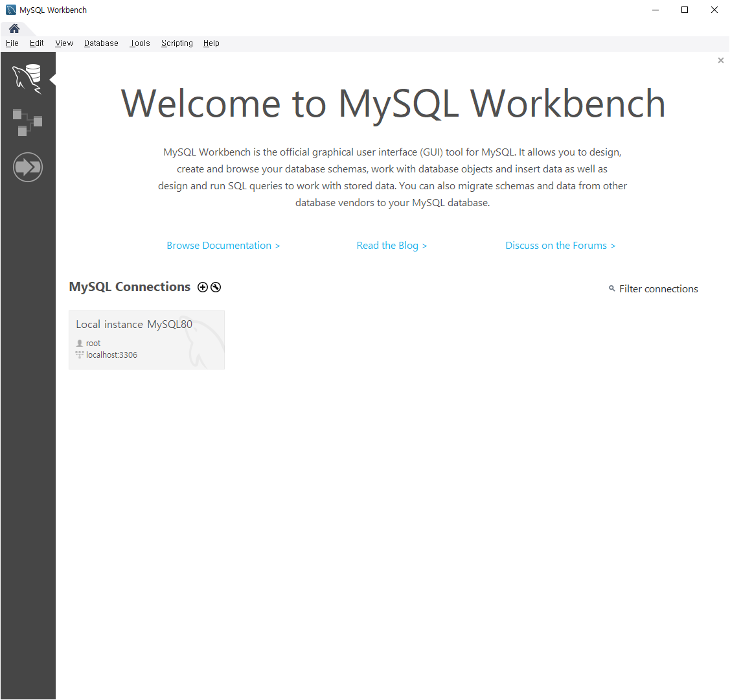Image resolution: width=730 pixels, height=700 pixels.
Task: Close the MySQL Workbench window
Action: (714, 10)
